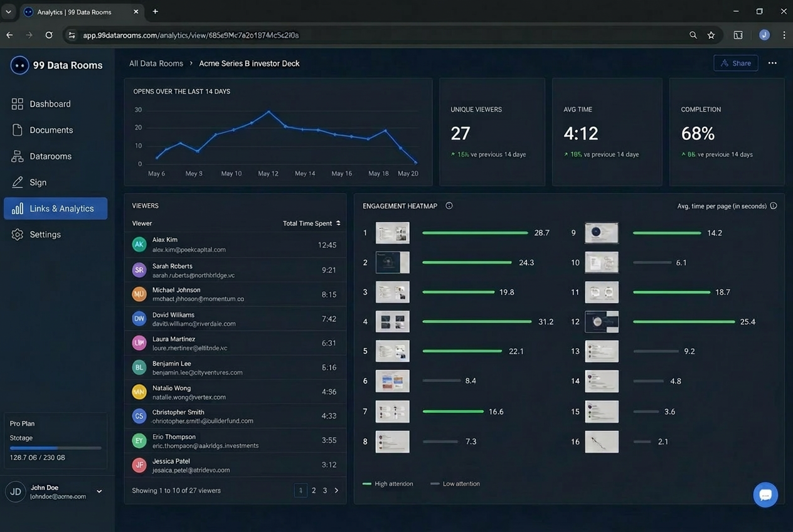This screenshot has height=532, width=793.
Task: Open page 1 thumbnail in heatmap
Action: coord(393,233)
